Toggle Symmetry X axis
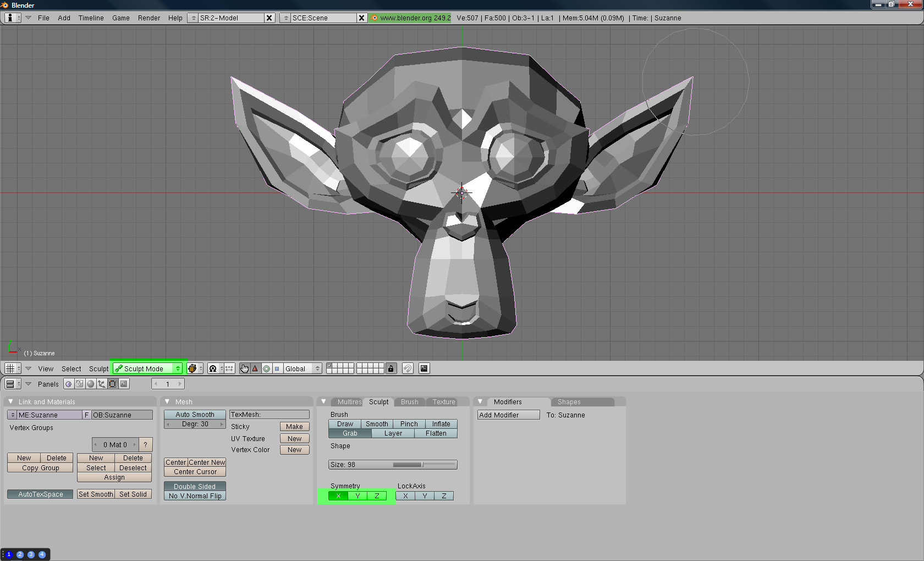 tap(338, 496)
